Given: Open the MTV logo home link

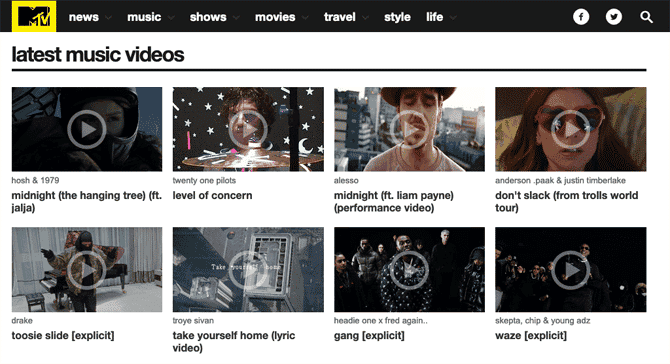Looking at the screenshot, I should pos(34,16).
